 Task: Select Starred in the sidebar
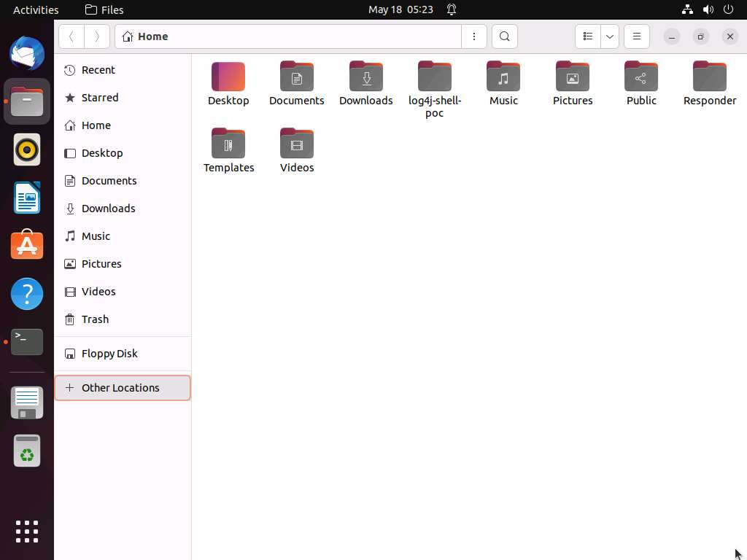[99, 98]
